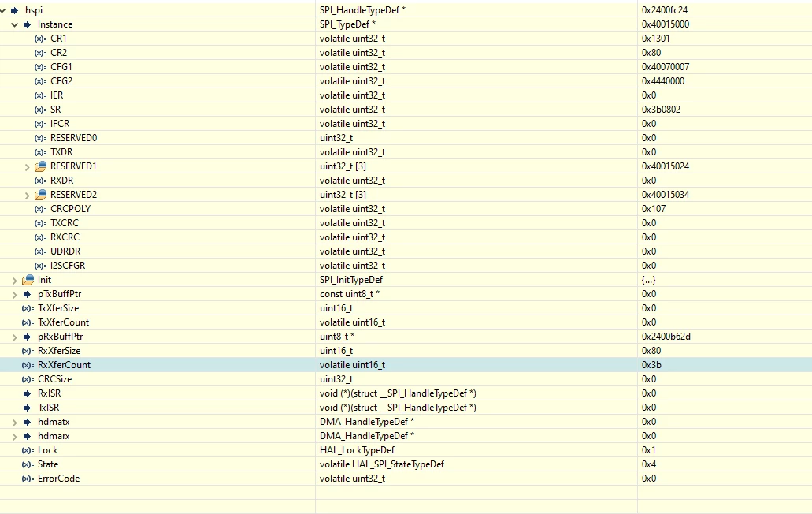This screenshot has width=812, height=514.
Task: Click the pRxBuffPtr value 0x2400b62d
Action: coord(666,337)
